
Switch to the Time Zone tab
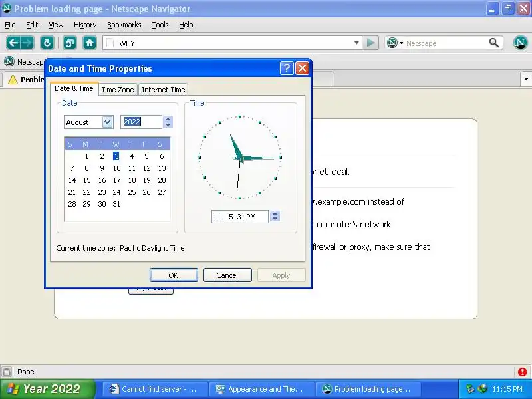pyautogui.click(x=118, y=90)
